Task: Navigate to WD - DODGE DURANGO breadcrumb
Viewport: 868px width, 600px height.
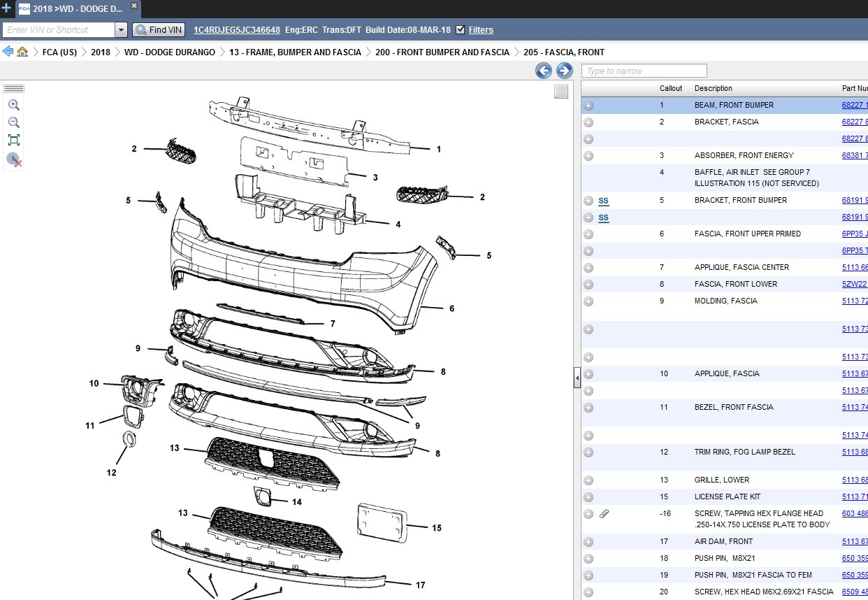Action: [170, 52]
